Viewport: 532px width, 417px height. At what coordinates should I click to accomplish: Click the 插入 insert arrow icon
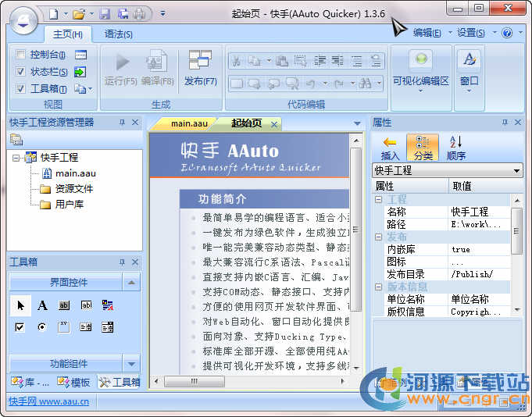click(390, 142)
